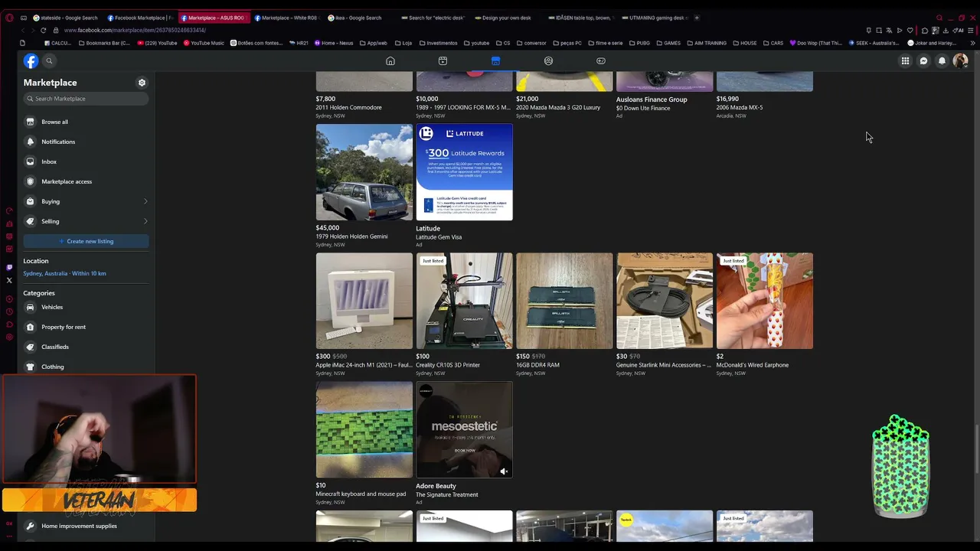Viewport: 980px width, 551px height.
Task: Switch to the stateside Google Search tab
Action: click(66, 18)
